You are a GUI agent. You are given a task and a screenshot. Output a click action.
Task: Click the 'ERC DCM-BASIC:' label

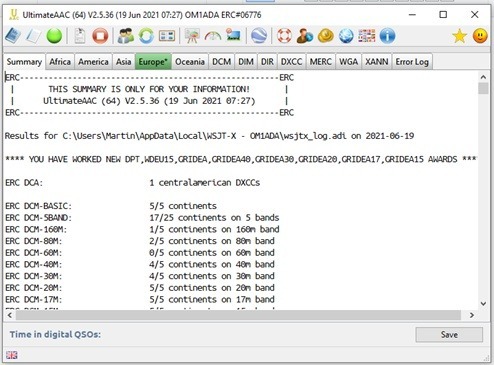click(38, 206)
